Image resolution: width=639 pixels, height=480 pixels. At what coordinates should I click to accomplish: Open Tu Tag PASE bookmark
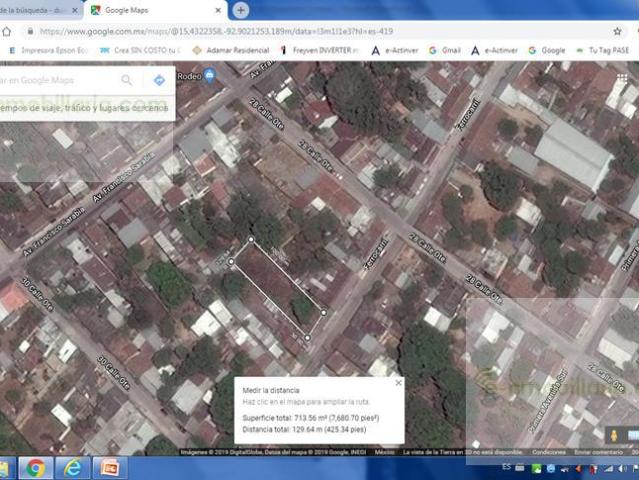603,50
